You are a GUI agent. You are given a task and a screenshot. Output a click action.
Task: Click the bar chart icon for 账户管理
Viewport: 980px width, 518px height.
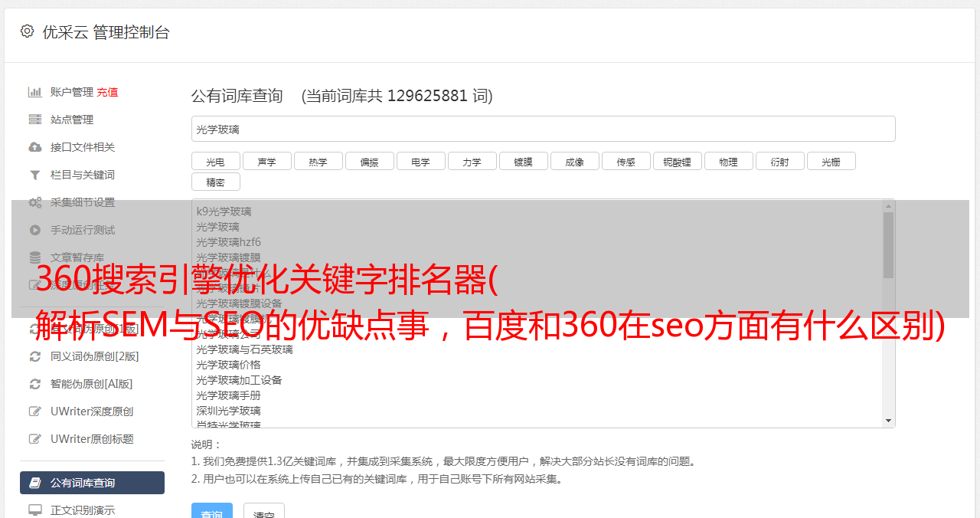pos(35,92)
